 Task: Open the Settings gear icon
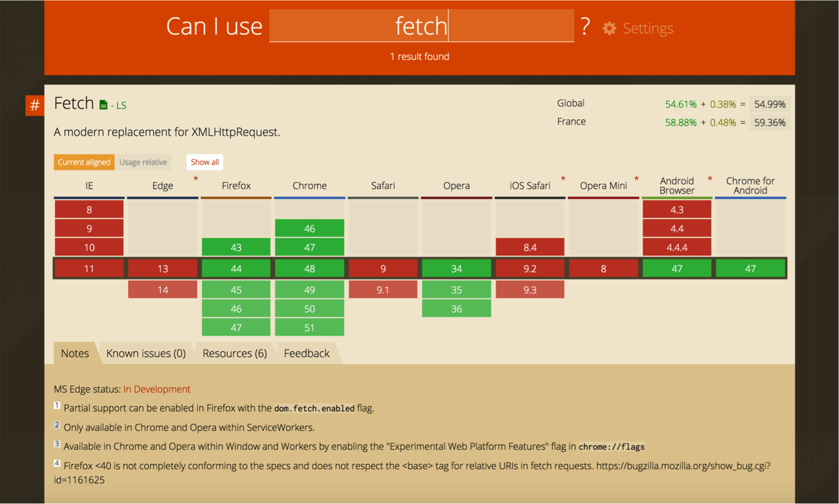coord(609,28)
